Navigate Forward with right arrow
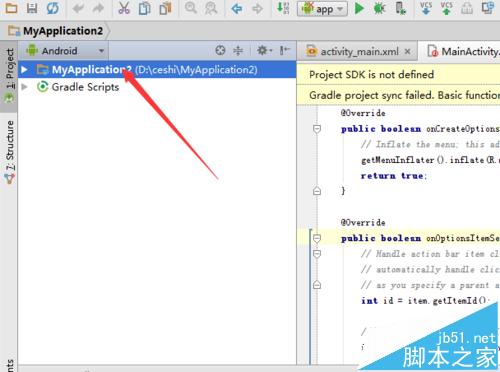500x372 pixels. pos(257,8)
